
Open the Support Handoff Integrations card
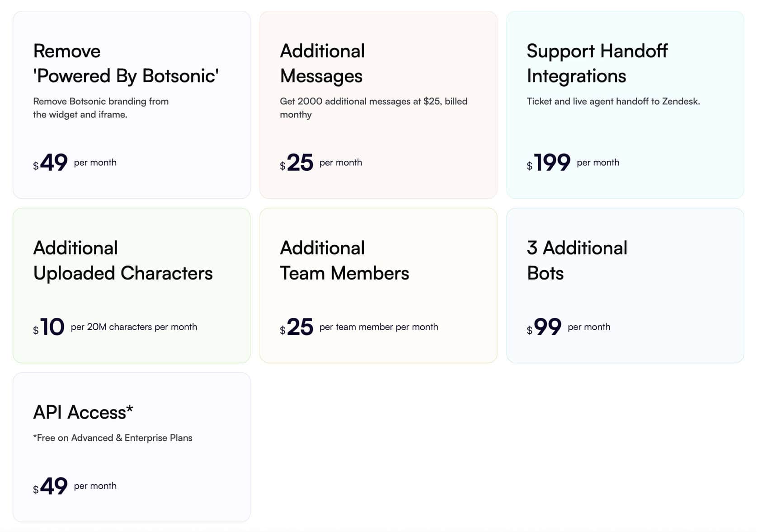point(597,64)
